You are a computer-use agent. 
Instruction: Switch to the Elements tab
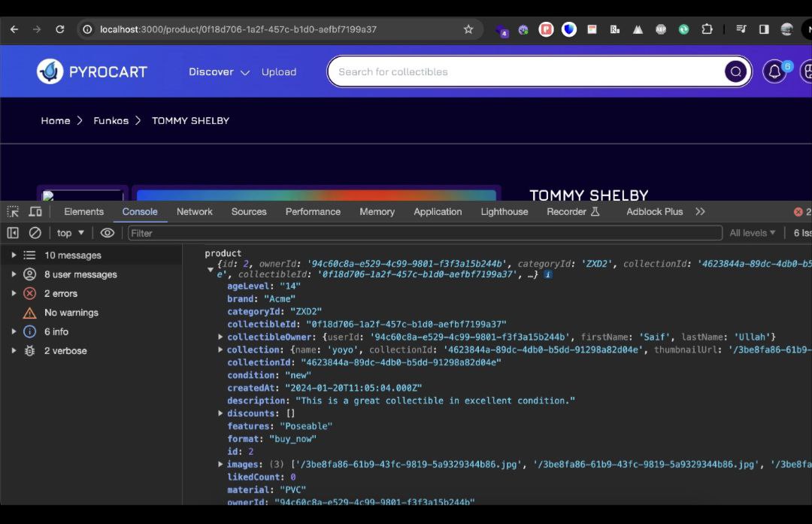pos(84,212)
